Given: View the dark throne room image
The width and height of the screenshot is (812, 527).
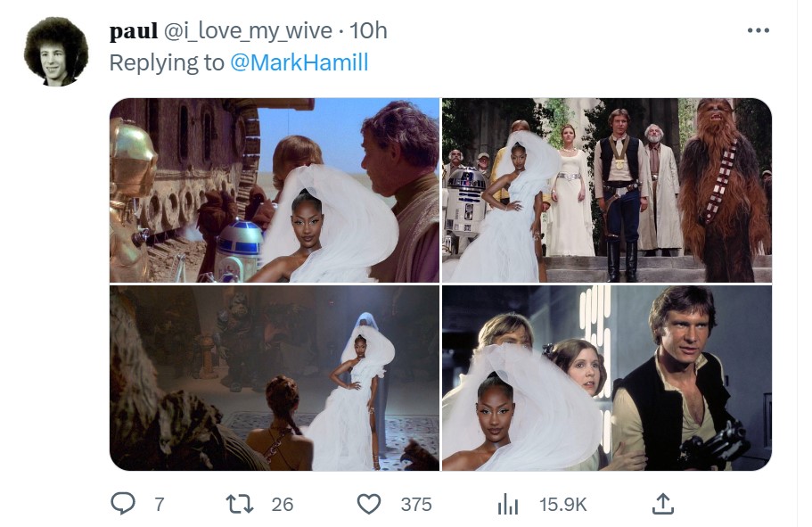Looking at the screenshot, I should (274, 378).
